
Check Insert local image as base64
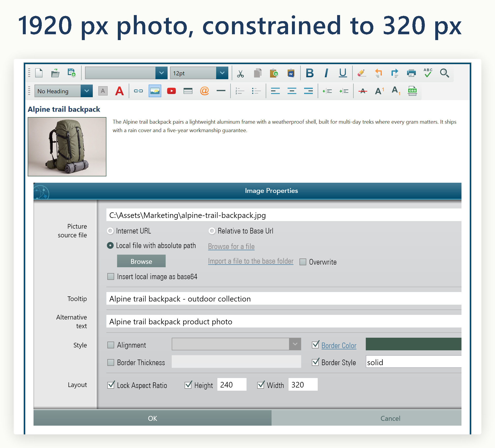click(111, 276)
